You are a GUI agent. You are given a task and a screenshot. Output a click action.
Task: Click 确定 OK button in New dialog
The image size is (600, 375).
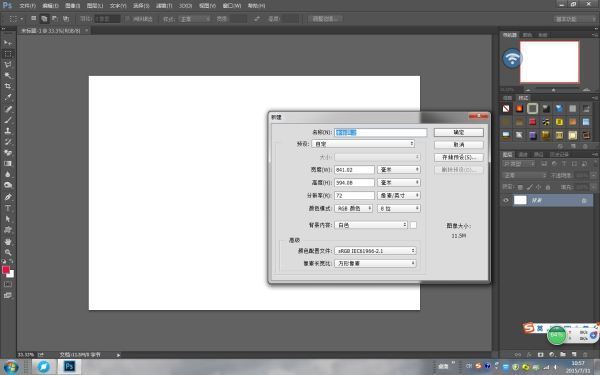(459, 132)
